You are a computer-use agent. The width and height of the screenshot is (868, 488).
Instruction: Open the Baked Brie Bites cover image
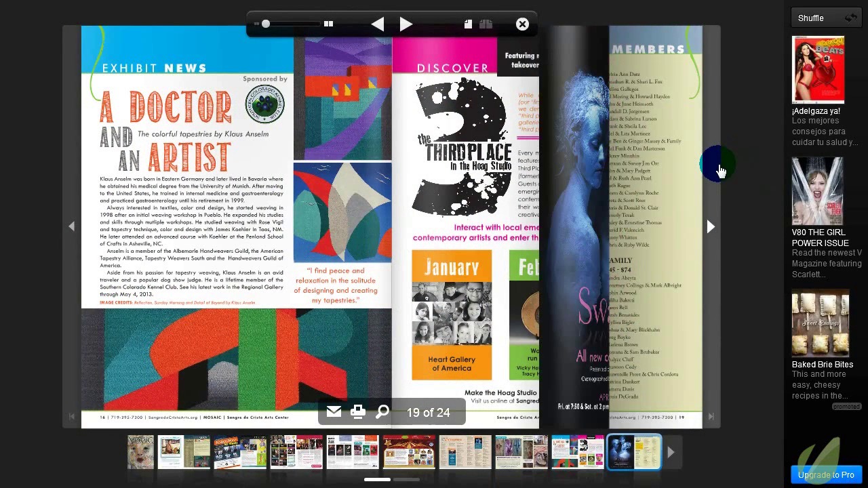[821, 323]
